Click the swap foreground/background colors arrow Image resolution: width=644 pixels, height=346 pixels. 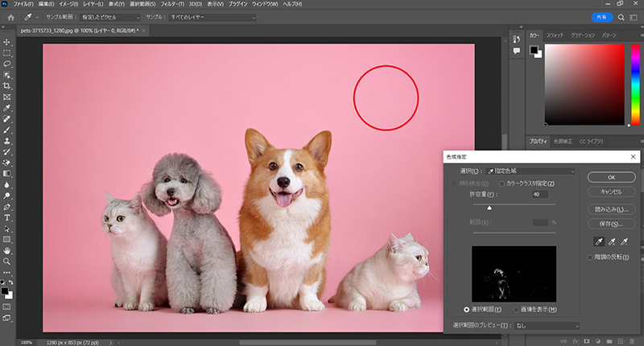(x=11, y=282)
